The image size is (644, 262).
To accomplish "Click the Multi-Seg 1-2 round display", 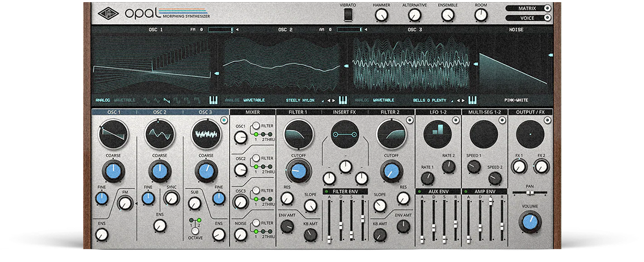I will [484, 134].
